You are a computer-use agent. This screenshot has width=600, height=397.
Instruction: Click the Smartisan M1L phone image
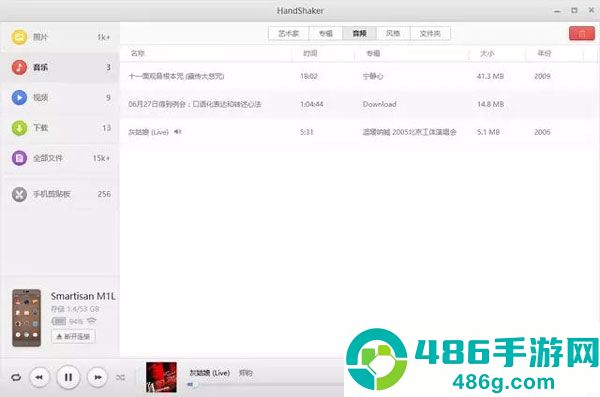click(x=26, y=318)
